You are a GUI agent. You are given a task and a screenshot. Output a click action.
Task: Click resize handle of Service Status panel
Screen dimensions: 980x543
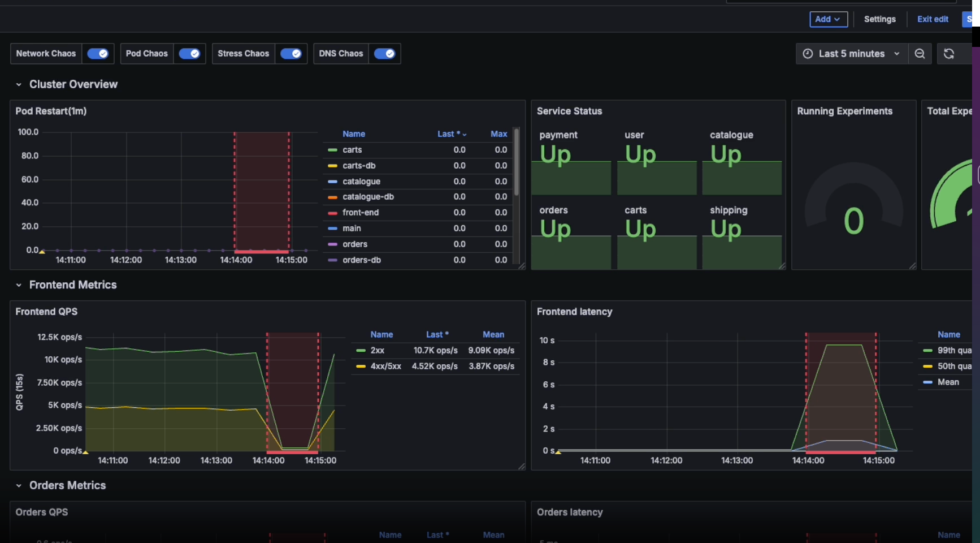coord(782,266)
